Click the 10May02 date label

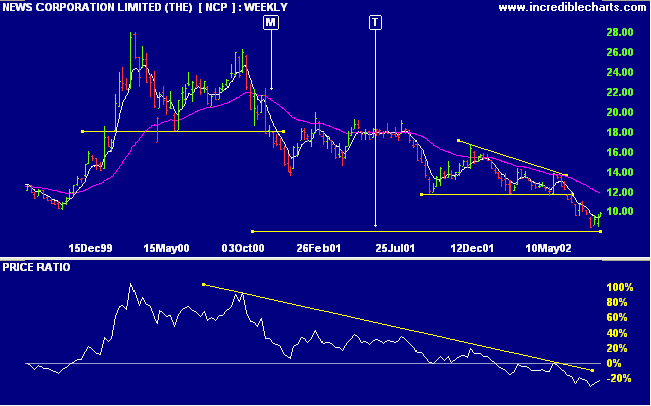pyautogui.click(x=548, y=248)
